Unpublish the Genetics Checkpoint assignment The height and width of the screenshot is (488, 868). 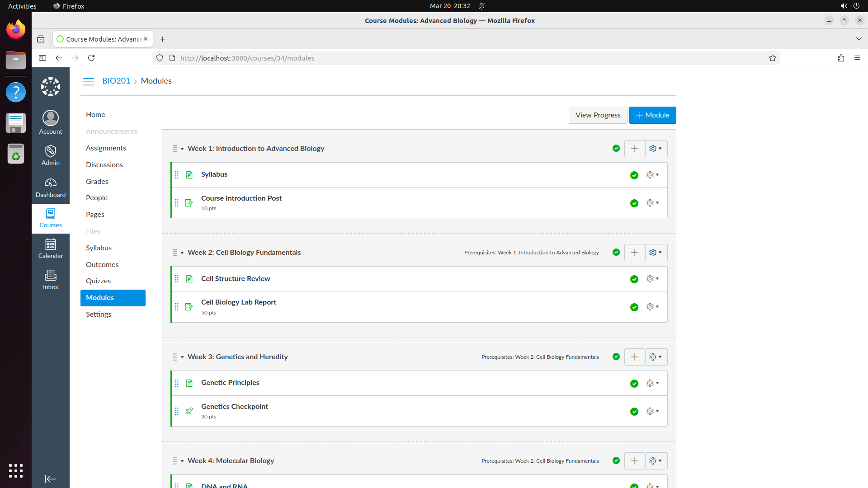[x=634, y=411]
